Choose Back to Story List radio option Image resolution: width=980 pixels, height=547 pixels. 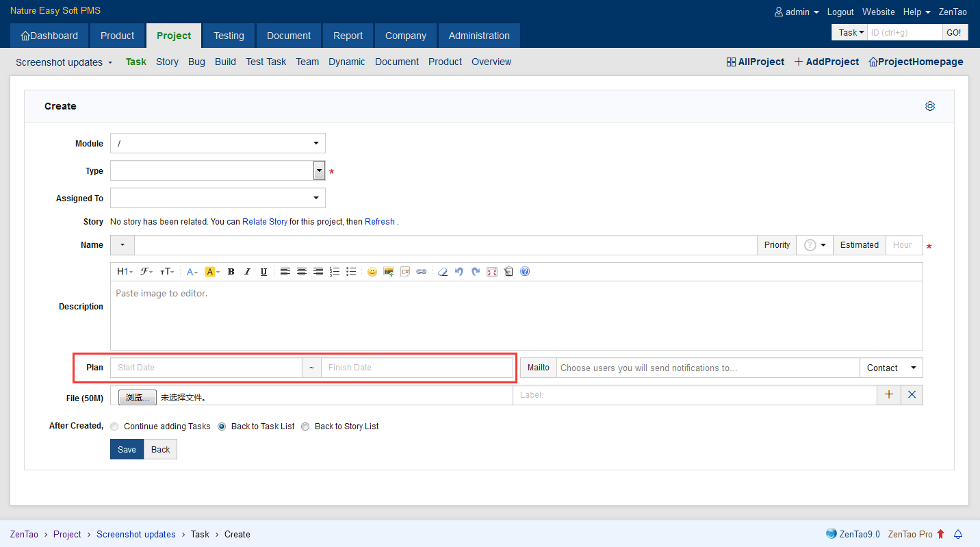point(305,427)
